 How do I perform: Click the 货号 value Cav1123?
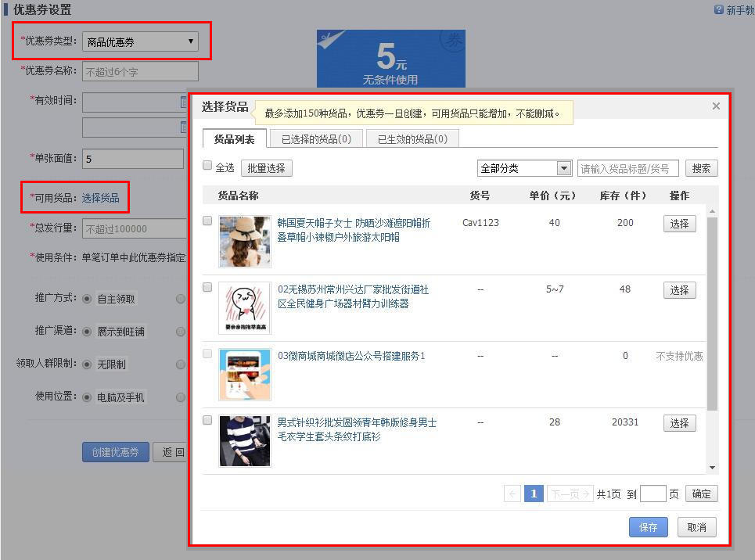[x=480, y=222]
